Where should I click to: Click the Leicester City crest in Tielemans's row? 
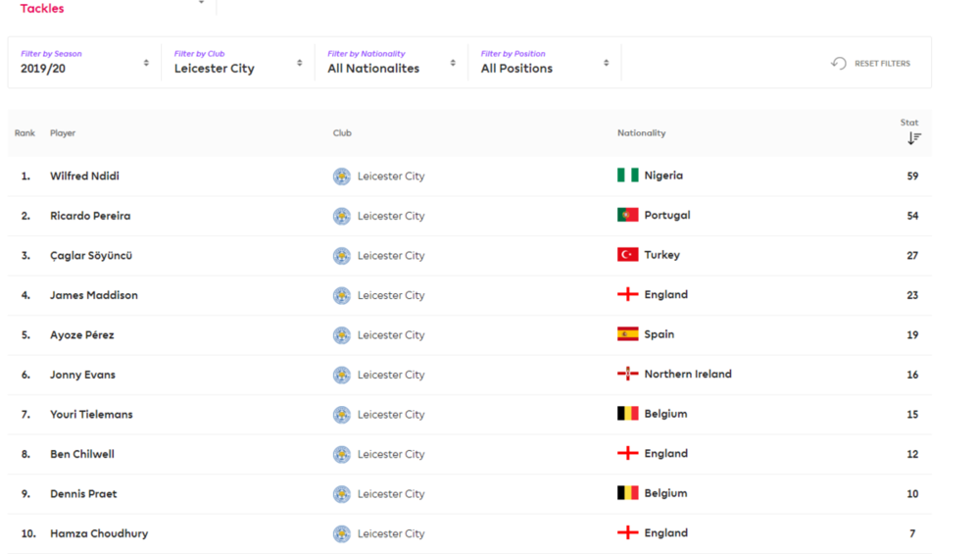coord(342,415)
